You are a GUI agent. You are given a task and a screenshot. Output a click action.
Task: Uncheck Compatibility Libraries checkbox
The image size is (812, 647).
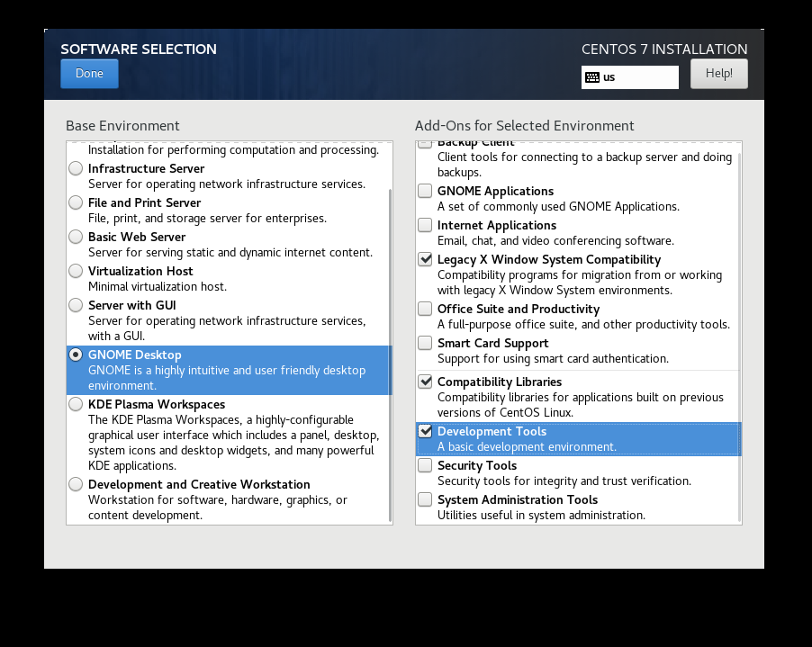tap(425, 382)
